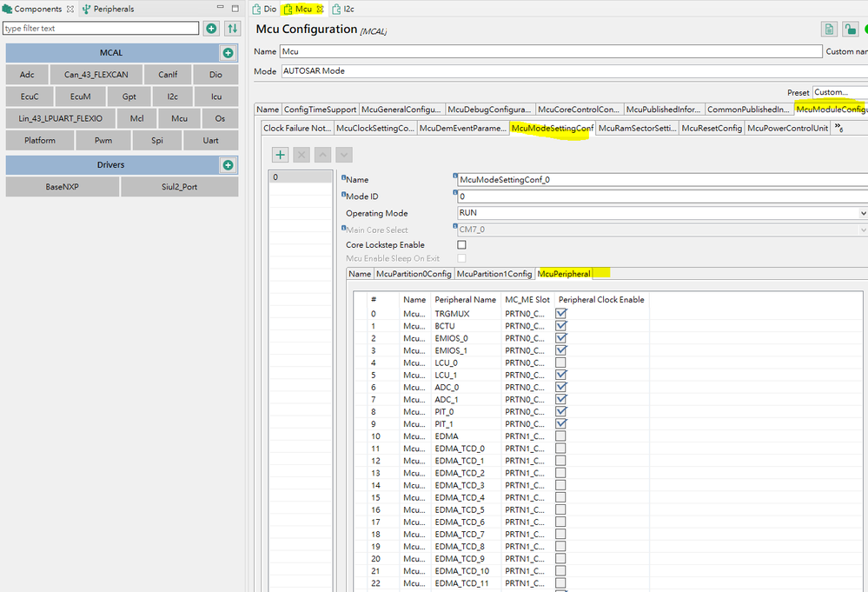Switch to the Dio editor tab
This screenshot has width=868, height=592.
pyautogui.click(x=265, y=9)
